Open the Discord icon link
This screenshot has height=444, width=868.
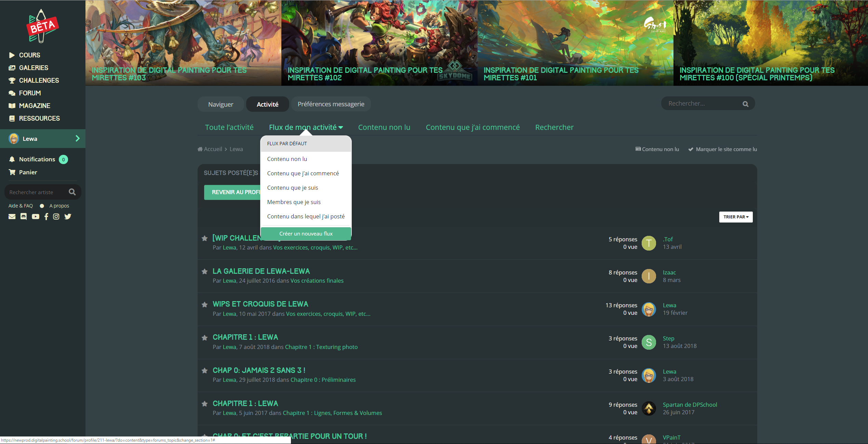tap(24, 216)
